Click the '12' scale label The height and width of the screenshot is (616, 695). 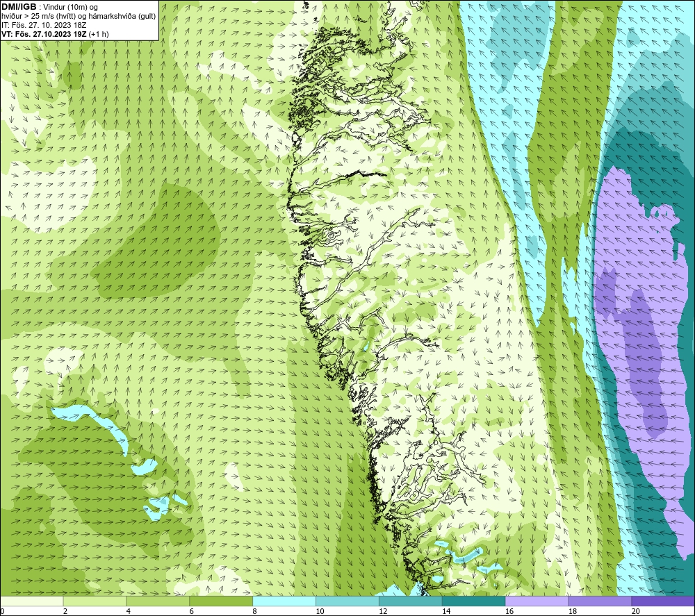click(x=383, y=612)
